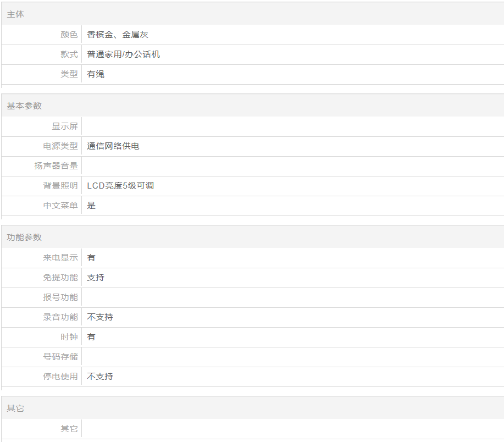Click the 中文菜单 row label
Screen dimensions: 504x442
[60, 206]
